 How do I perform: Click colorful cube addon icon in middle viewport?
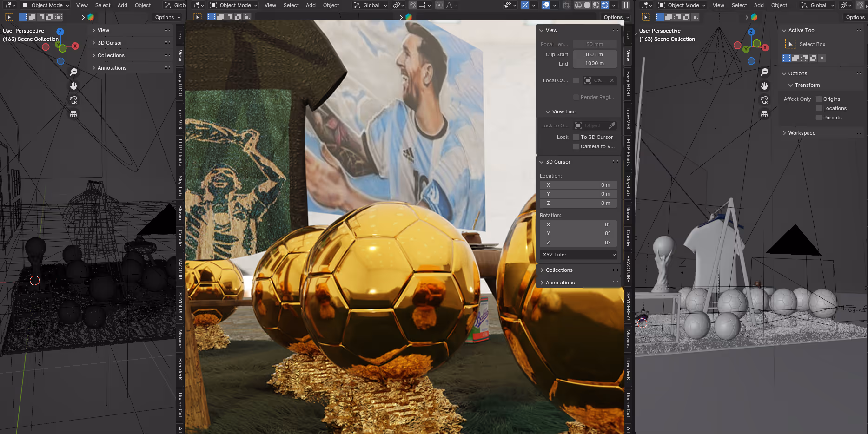(x=409, y=17)
